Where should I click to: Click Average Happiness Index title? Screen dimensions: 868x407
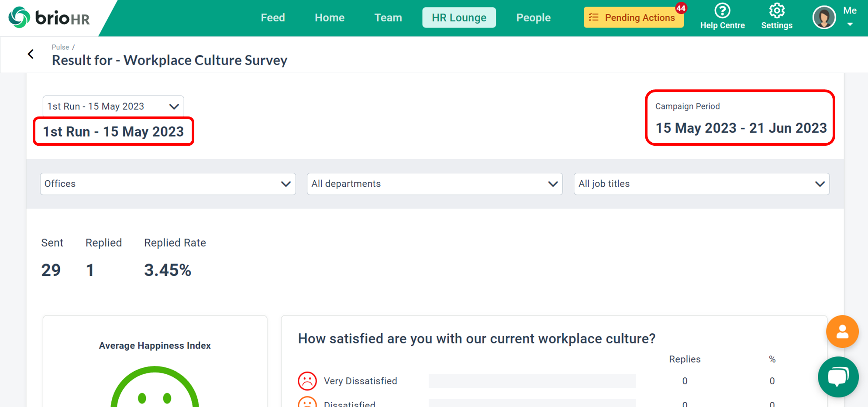155,345
